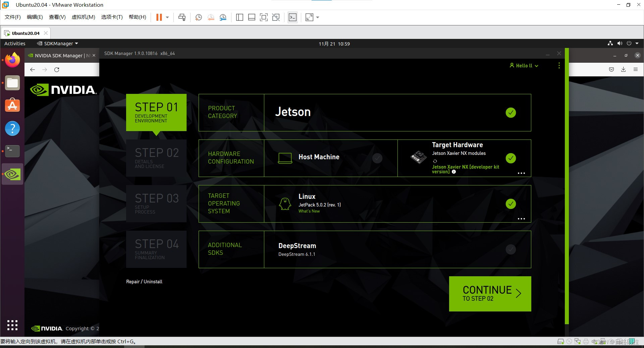The width and height of the screenshot is (644, 348).
Task: Open Ubuntu Software from the dock
Action: pyautogui.click(x=12, y=106)
